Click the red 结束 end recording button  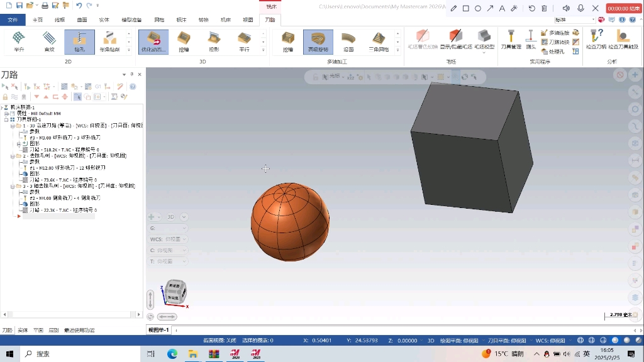pos(623,8)
